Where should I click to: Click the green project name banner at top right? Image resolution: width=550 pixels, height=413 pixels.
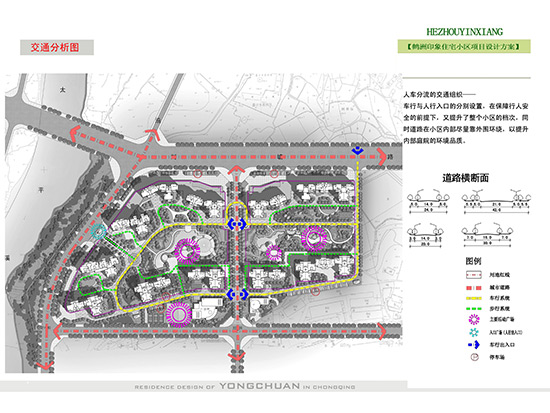pos(464,46)
